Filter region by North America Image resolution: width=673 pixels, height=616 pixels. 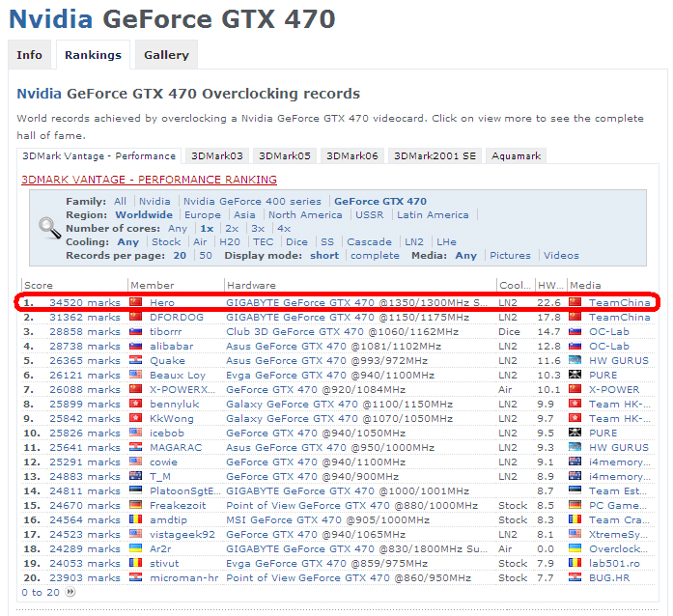[305, 214]
